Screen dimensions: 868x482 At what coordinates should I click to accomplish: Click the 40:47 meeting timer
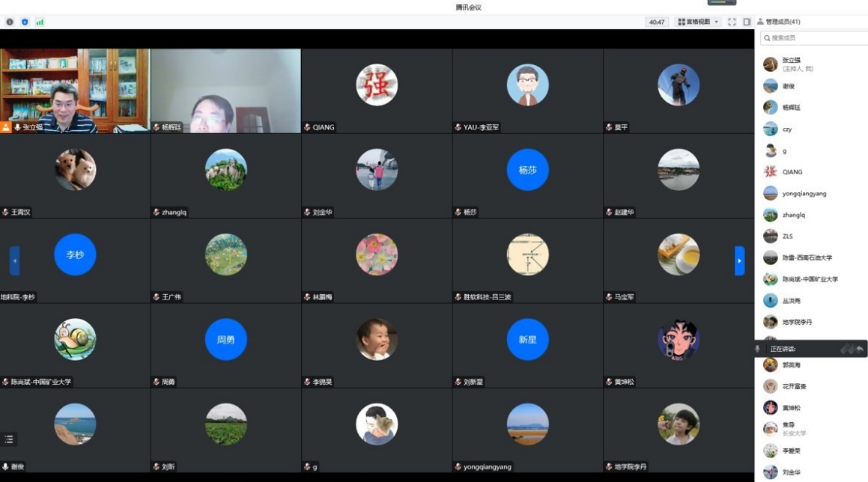[657, 22]
